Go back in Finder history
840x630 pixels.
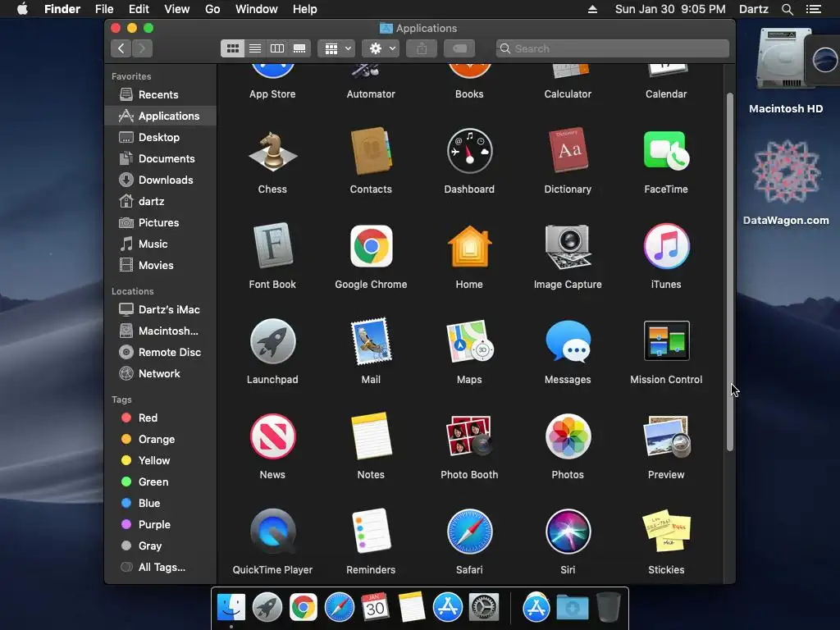[121, 48]
